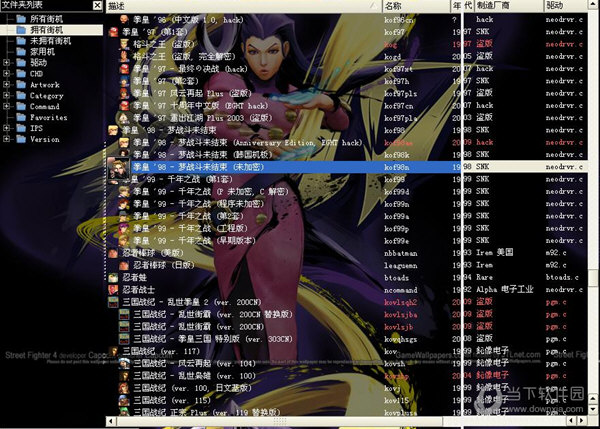Expand the Command folder node

pos(6,106)
